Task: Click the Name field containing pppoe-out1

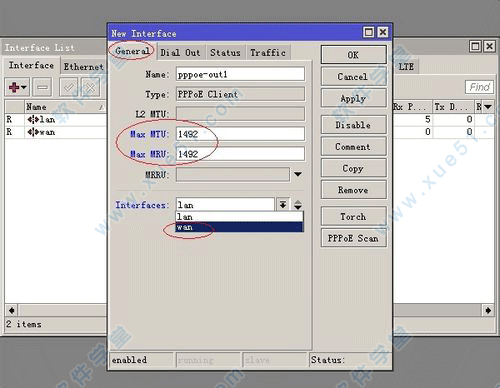Action: point(240,74)
